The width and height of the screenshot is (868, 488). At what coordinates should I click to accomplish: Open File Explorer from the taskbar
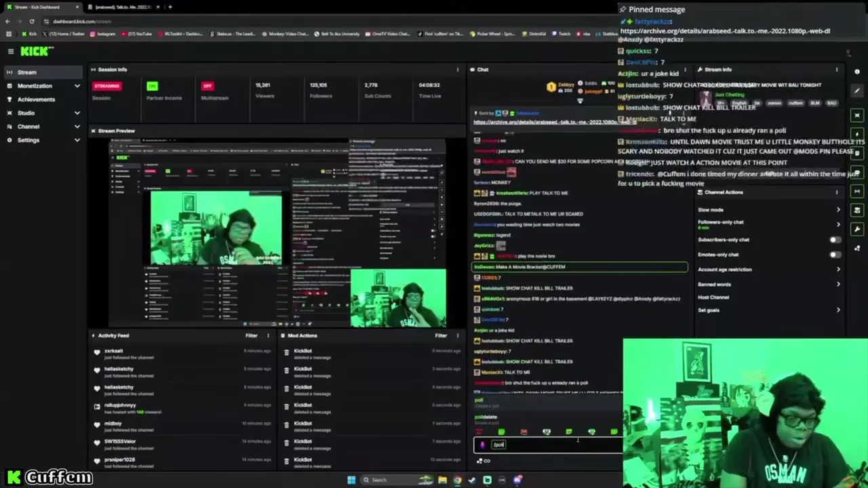(442, 481)
